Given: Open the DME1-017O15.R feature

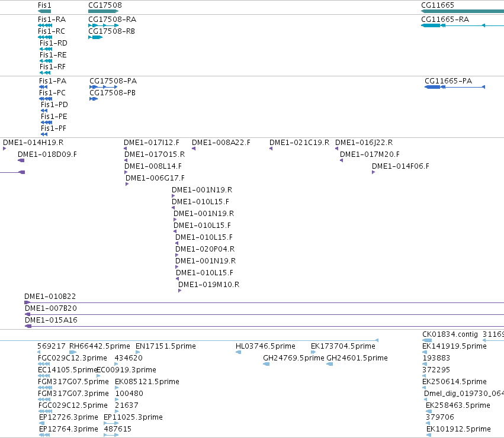Looking at the screenshot, I should coord(155,154).
